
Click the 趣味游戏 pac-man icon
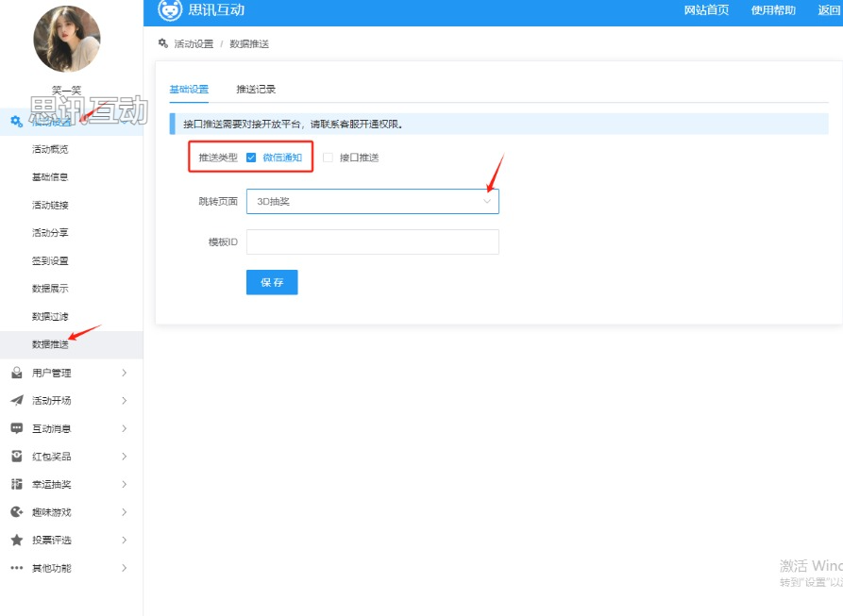16,512
